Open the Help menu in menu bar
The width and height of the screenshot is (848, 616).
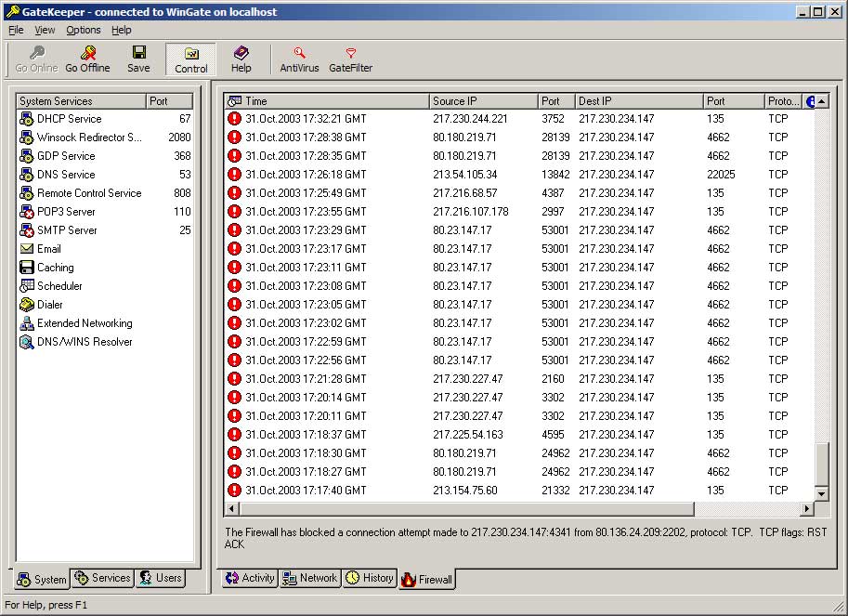coord(121,30)
